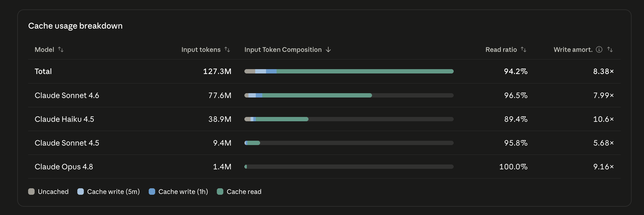Toggle the Cache write (5m) legend swatch

[x=81, y=192]
